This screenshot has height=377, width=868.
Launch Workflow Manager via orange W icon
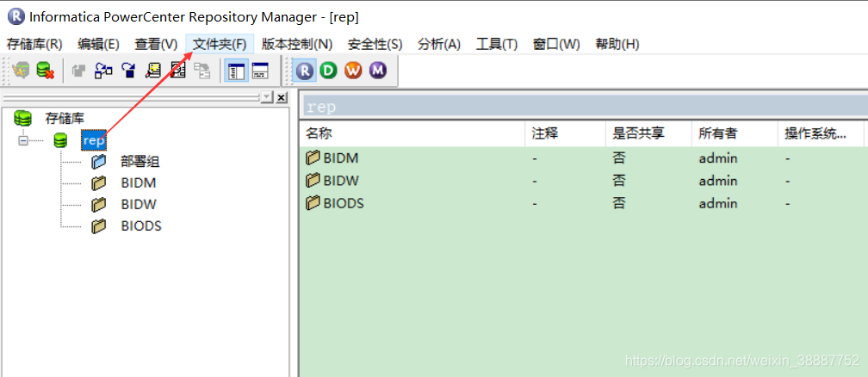click(x=353, y=71)
